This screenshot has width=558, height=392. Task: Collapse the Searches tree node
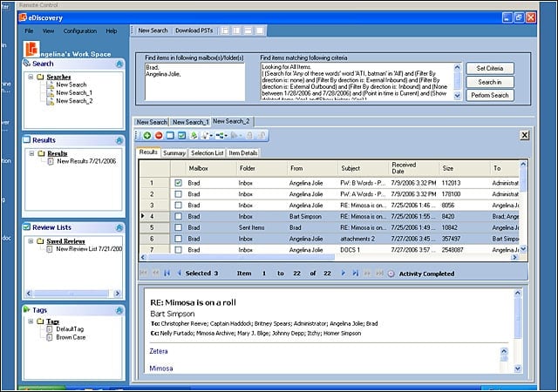[31, 77]
